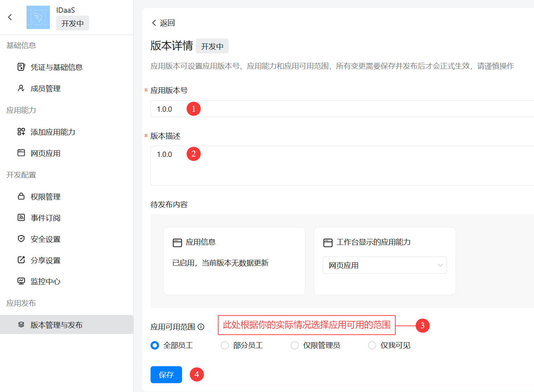The image size is (534, 392).
Task: Click the back arrow beside the app logo
Action: point(10,17)
